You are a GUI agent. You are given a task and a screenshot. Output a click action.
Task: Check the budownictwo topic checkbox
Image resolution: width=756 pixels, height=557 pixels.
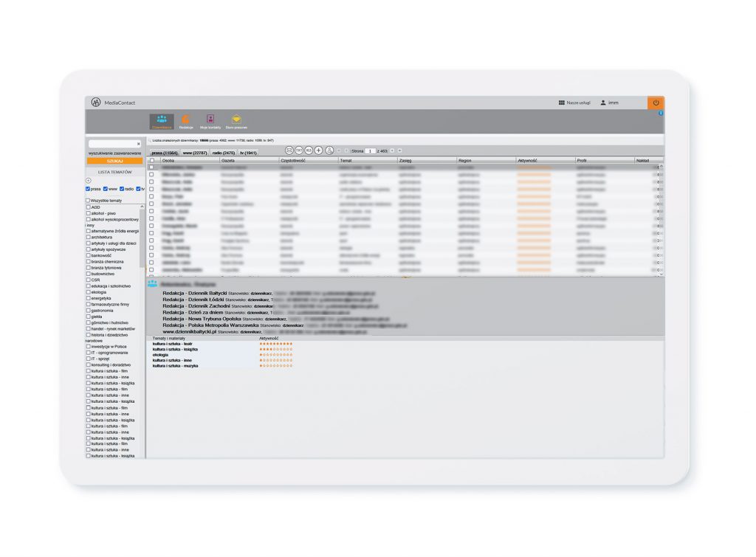pos(89,274)
